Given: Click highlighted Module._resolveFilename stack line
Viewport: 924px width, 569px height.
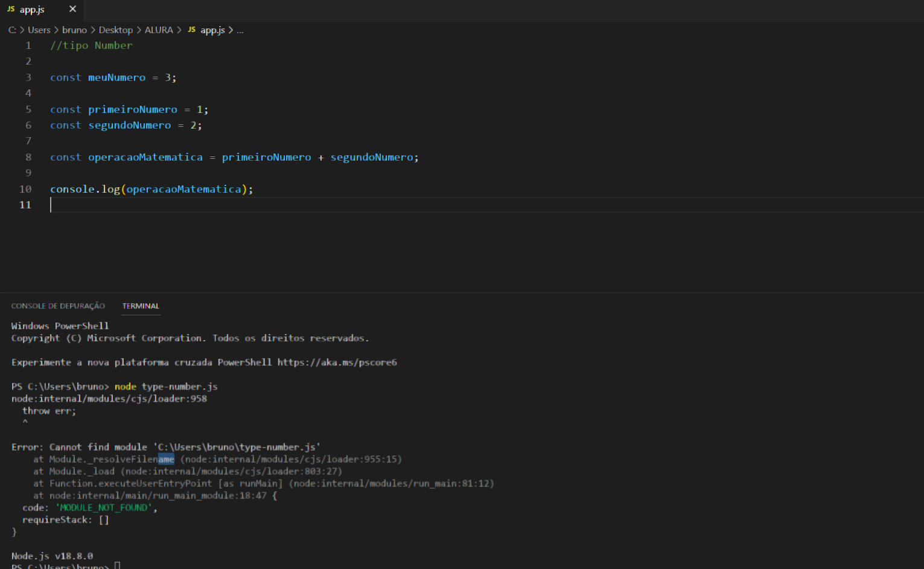Looking at the screenshot, I should point(218,459).
